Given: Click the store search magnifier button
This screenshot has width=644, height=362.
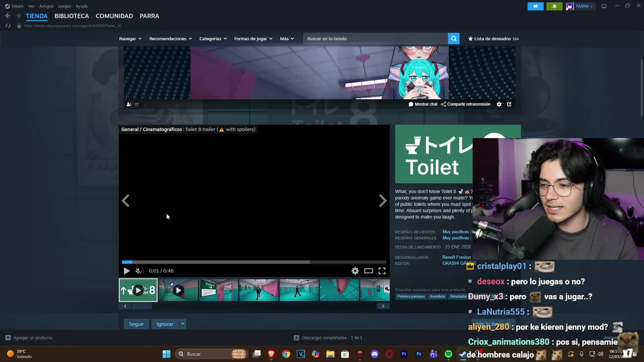Looking at the screenshot, I should pos(454,39).
